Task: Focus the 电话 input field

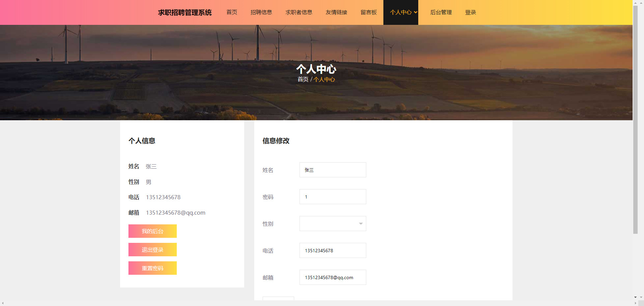Action: click(333, 251)
